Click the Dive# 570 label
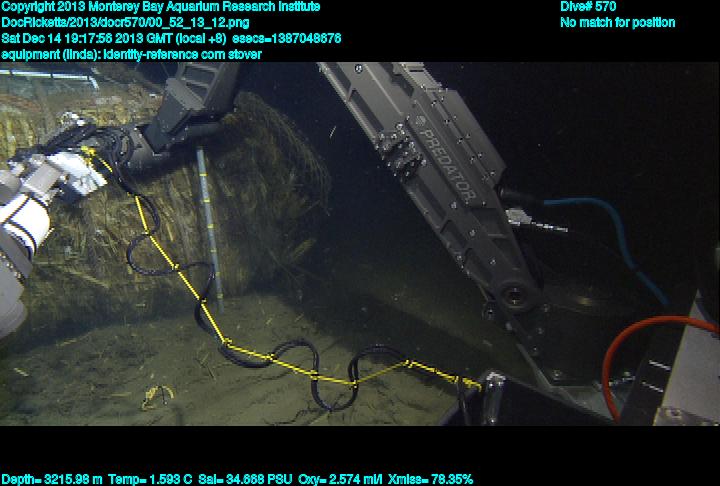Screen dimensions: 720x486 point(588,7)
